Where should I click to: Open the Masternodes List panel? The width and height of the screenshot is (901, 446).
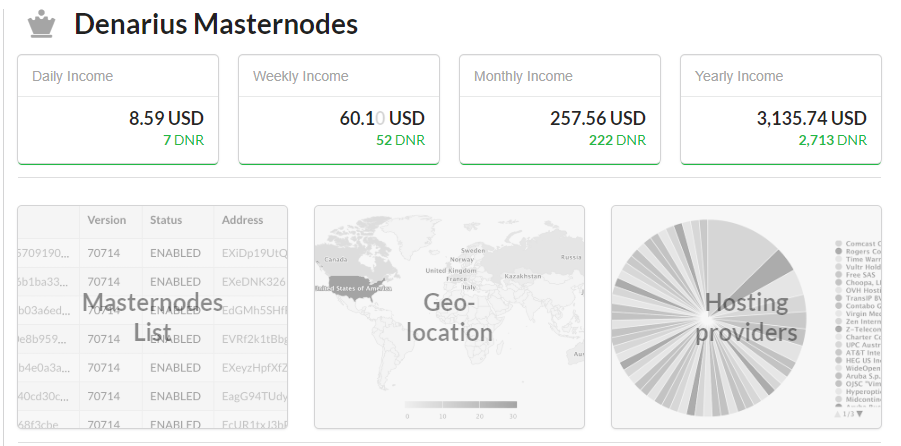pyautogui.click(x=152, y=316)
